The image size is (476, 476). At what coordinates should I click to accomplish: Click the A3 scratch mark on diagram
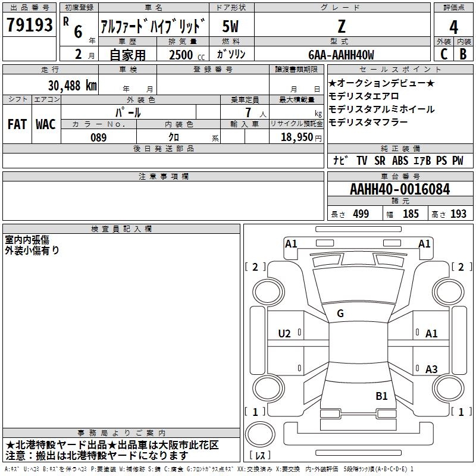[x=431, y=369]
